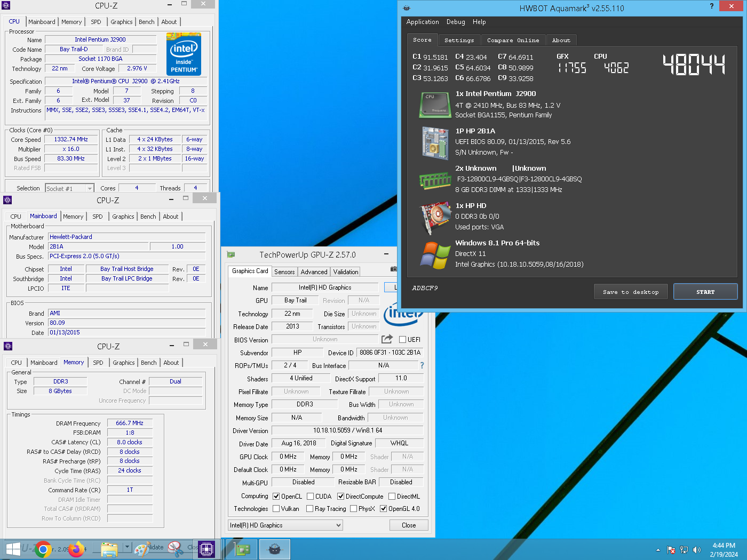The width and height of the screenshot is (747, 560).
Task: Switch to the Settings tab in Aquamark
Action: pos(459,40)
